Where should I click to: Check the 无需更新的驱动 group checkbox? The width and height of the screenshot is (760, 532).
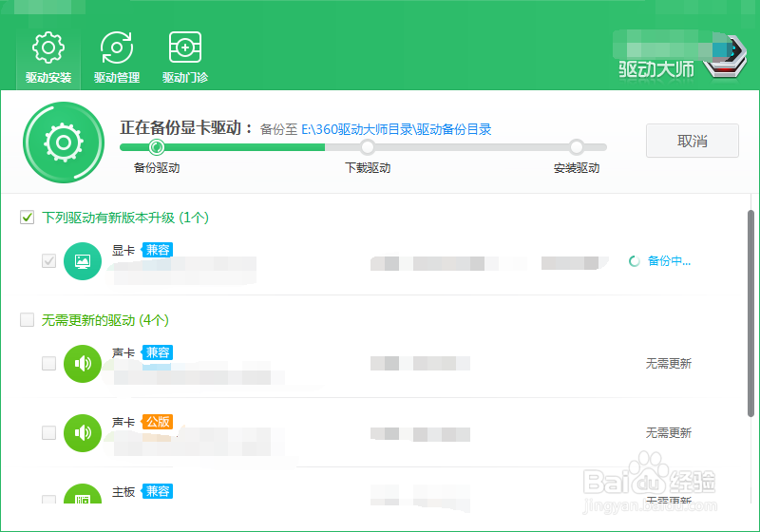pos(28,319)
